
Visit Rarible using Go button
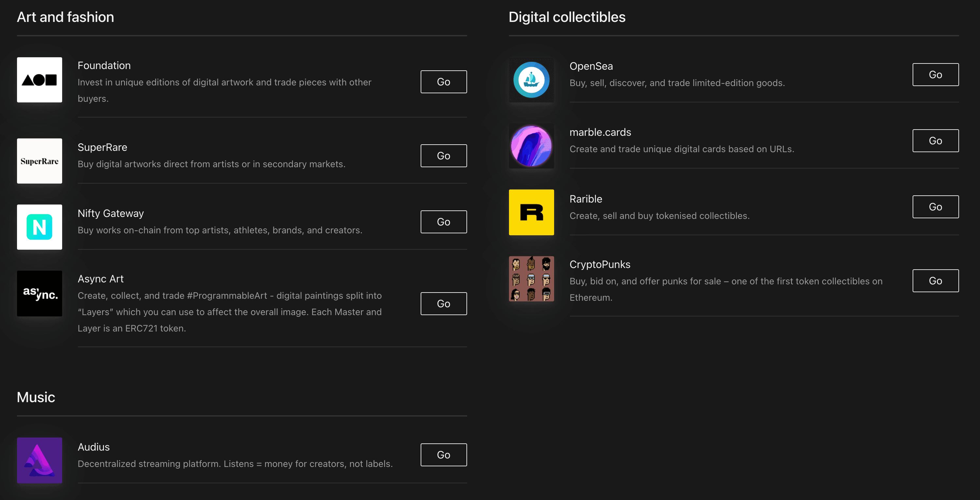(x=935, y=207)
